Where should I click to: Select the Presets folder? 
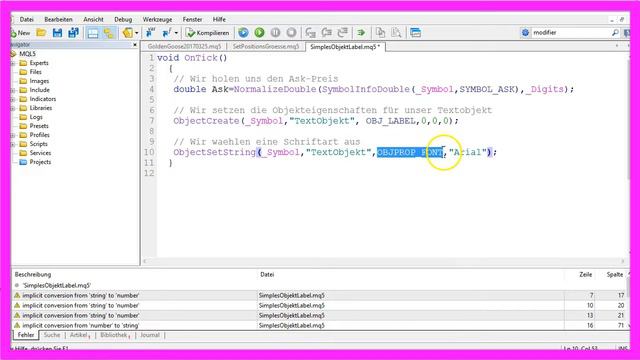tap(39, 126)
